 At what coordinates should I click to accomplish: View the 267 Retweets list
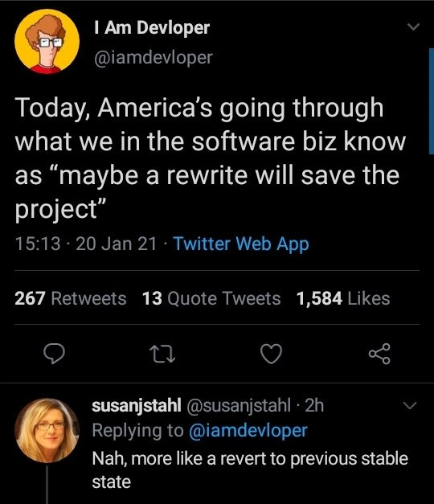pyautogui.click(x=71, y=298)
